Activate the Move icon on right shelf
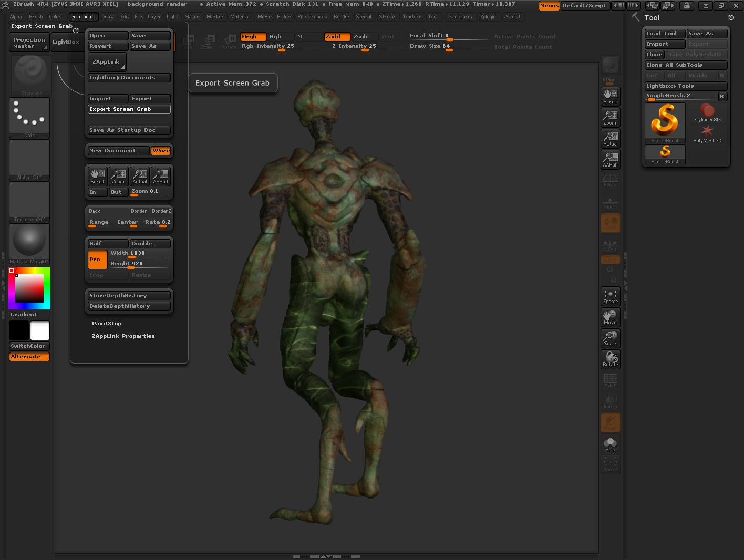 tap(610, 317)
